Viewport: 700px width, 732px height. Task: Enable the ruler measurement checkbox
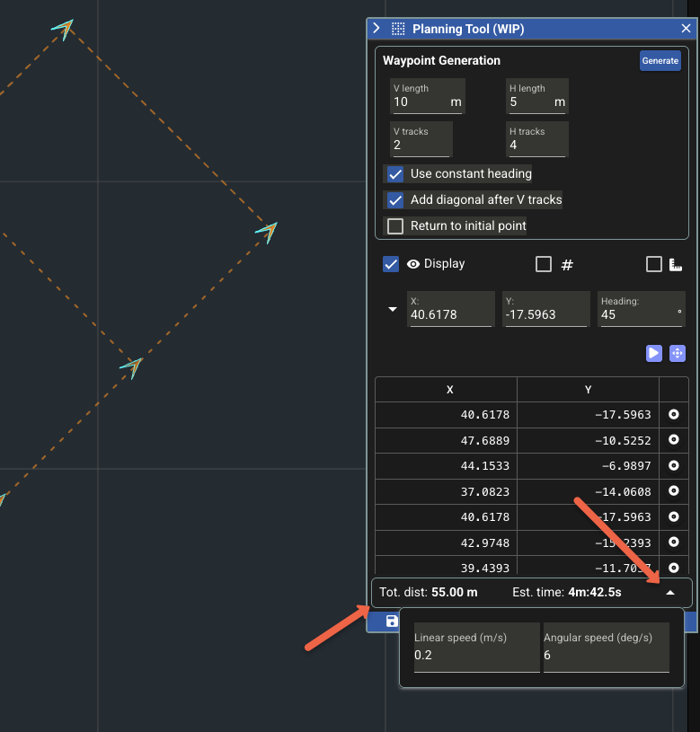click(654, 264)
